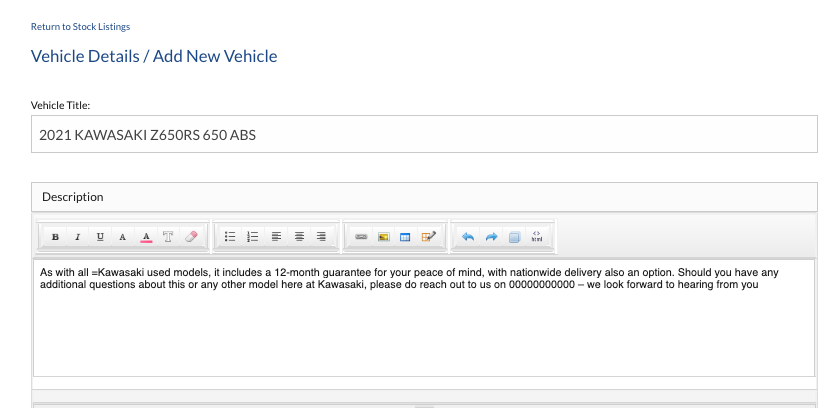Toggle italic formatting in description editor
The width and height of the screenshot is (829, 408).
(x=77, y=237)
